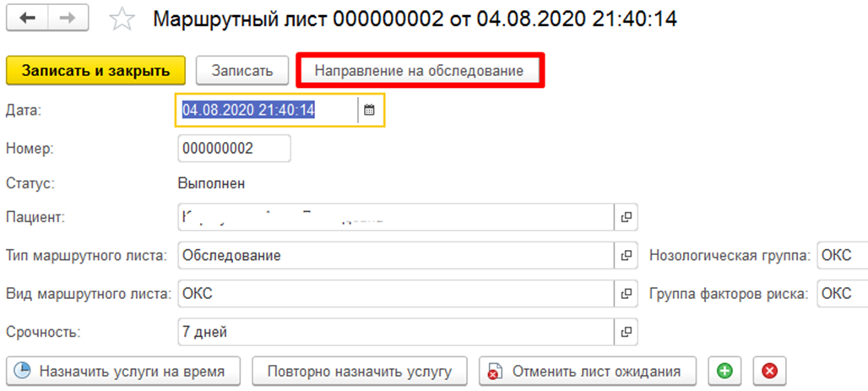Click into the Номер input field
The image size is (868, 391).
[234, 148]
